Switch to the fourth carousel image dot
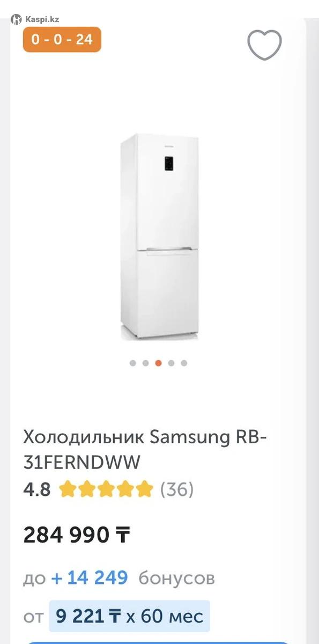Image resolution: width=319 pixels, height=644 pixels. (x=171, y=363)
